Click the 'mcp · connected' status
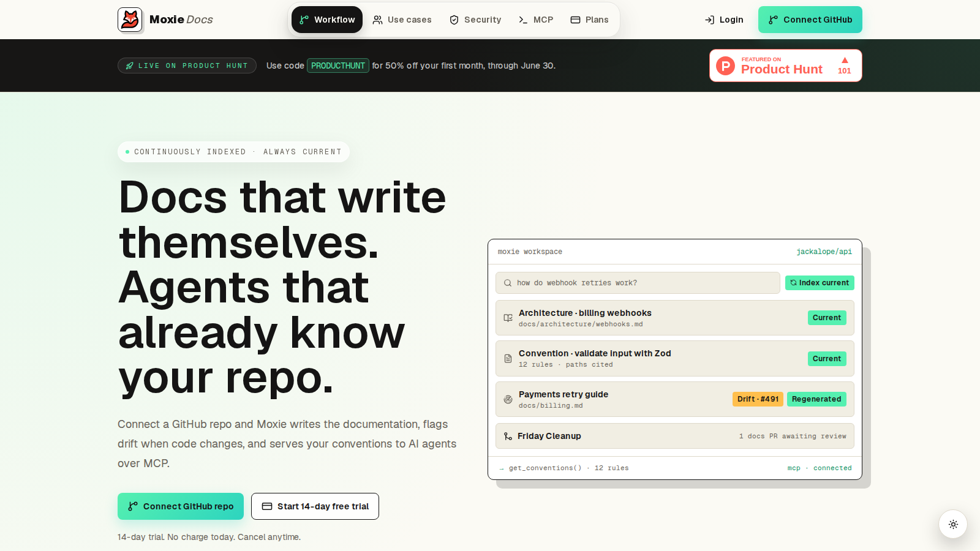980x551 pixels. pyautogui.click(x=820, y=468)
